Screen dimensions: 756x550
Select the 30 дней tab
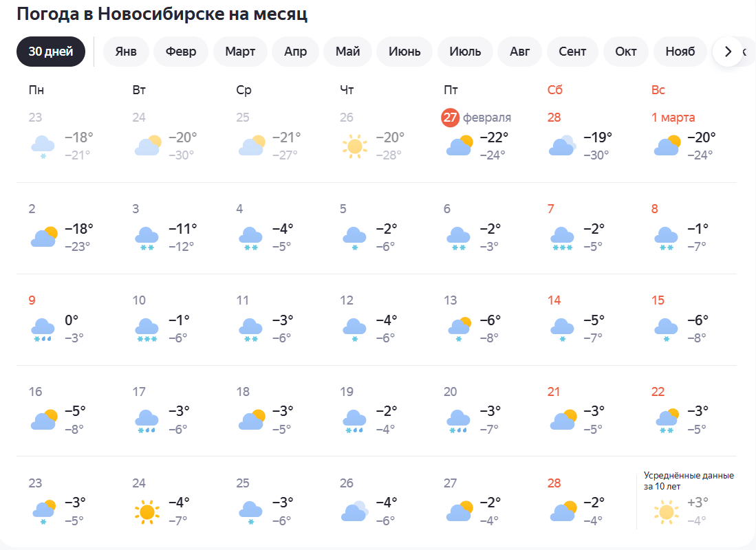51,52
